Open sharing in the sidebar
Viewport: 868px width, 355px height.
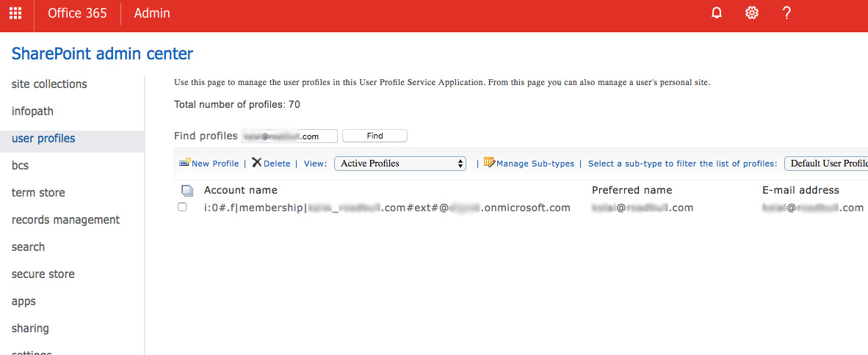[x=30, y=329]
